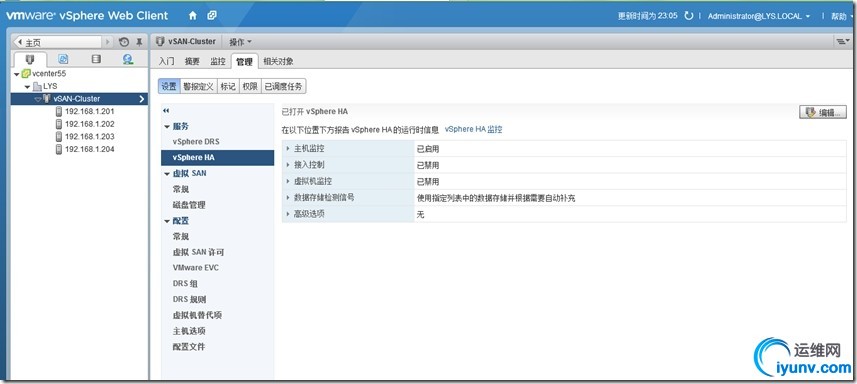Refresh the client with the circular arrow
857x384 pixels.
pyautogui.click(x=689, y=16)
